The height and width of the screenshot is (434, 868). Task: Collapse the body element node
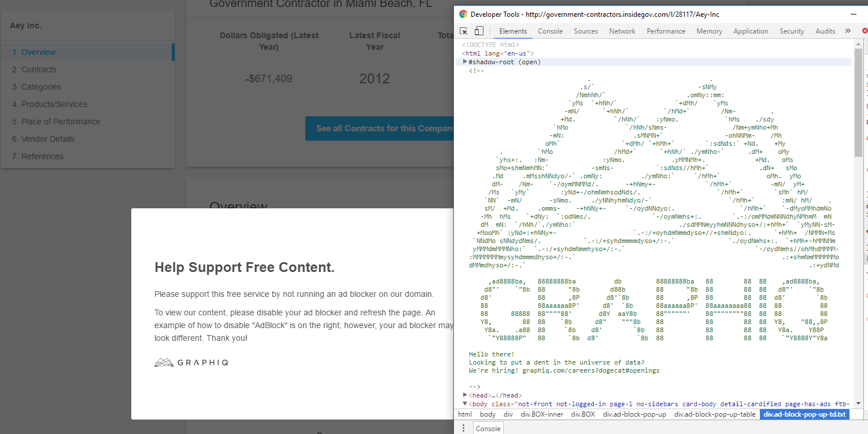point(465,403)
